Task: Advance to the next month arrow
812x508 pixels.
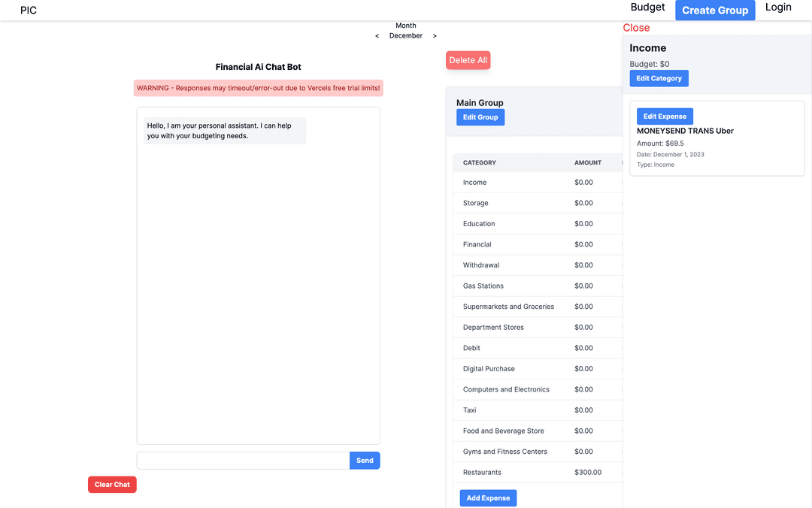Action: coord(435,36)
